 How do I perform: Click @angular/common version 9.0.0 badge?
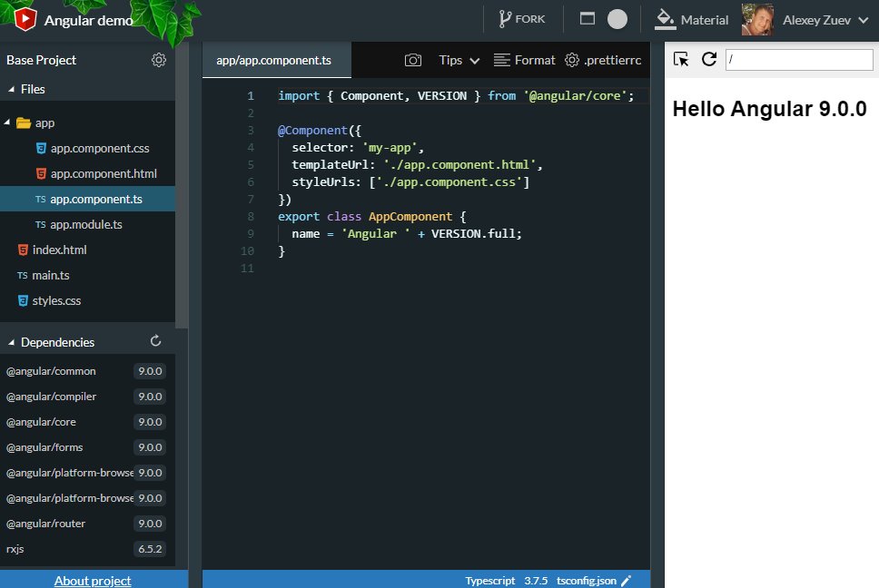pos(150,371)
